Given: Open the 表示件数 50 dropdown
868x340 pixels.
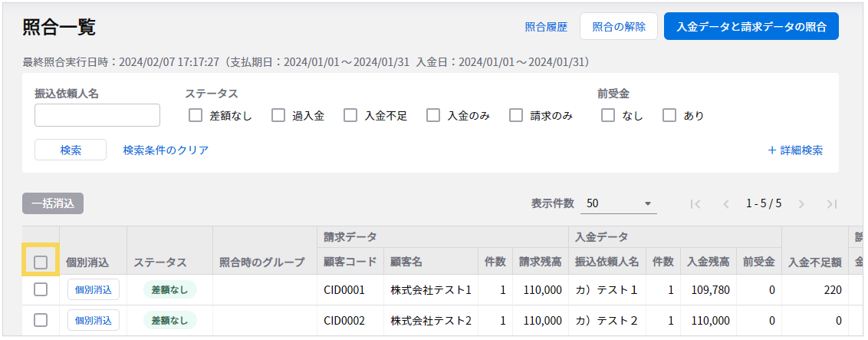Looking at the screenshot, I should pos(618,204).
